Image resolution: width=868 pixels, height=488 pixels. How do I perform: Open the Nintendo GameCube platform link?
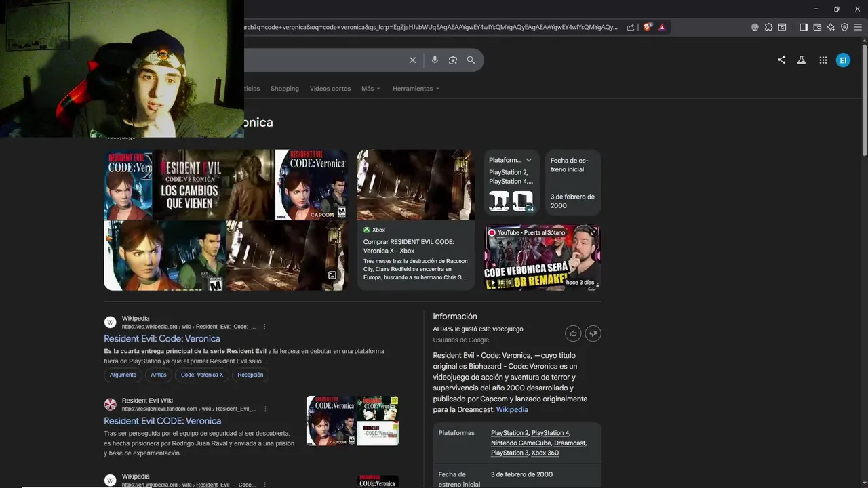coord(521,443)
